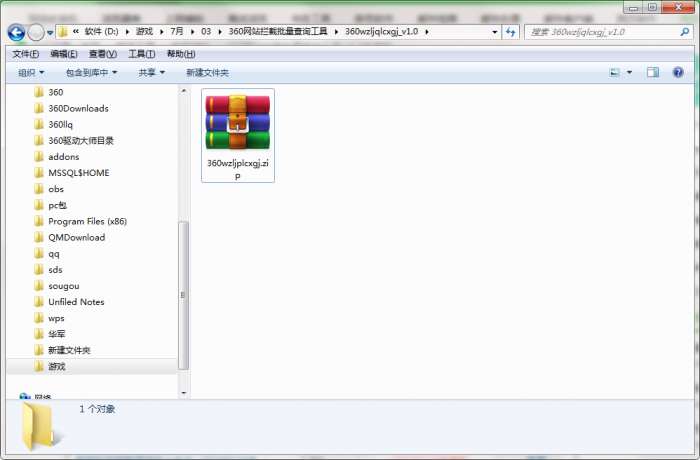Close the Explorer window
This screenshot has width=700, height=460.
point(678,7)
